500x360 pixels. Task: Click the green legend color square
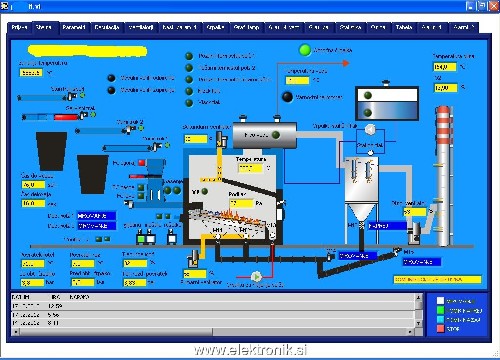tap(440, 310)
